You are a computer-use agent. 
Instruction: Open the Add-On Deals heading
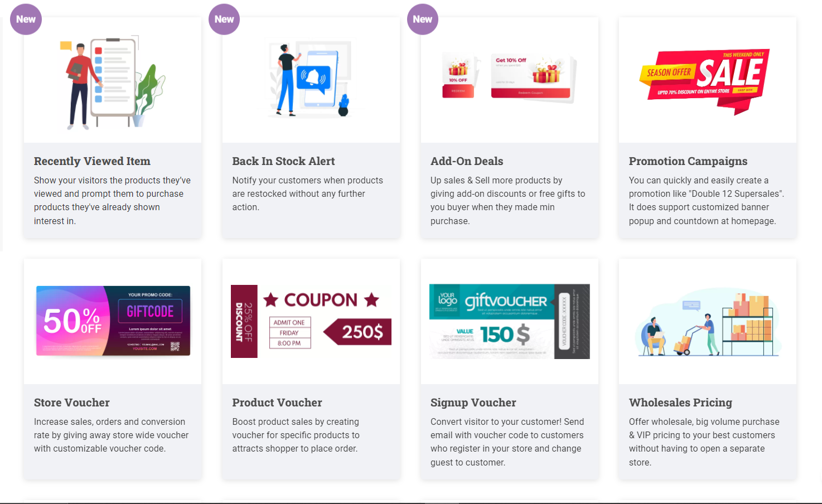(x=467, y=161)
